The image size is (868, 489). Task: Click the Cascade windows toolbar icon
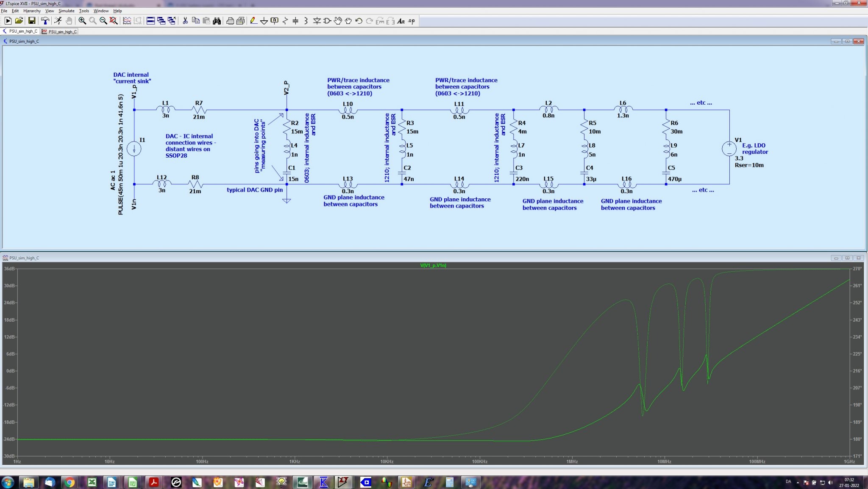coord(161,21)
